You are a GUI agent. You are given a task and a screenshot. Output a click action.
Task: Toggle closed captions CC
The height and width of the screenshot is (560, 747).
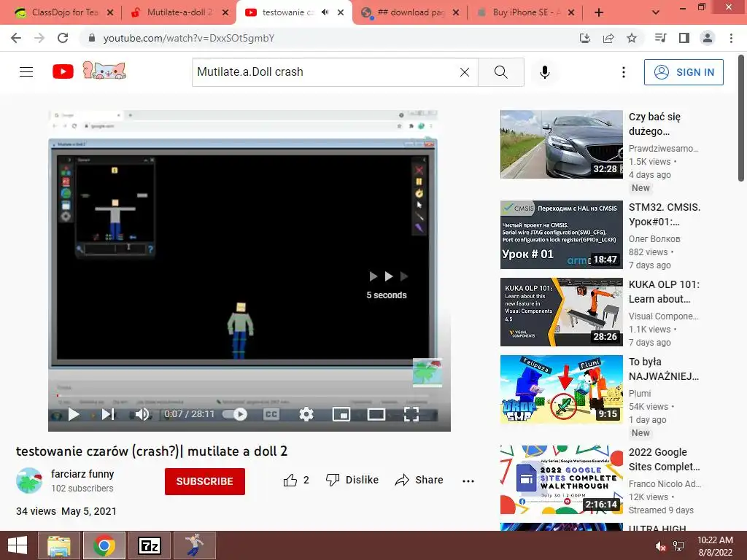pyautogui.click(x=271, y=414)
